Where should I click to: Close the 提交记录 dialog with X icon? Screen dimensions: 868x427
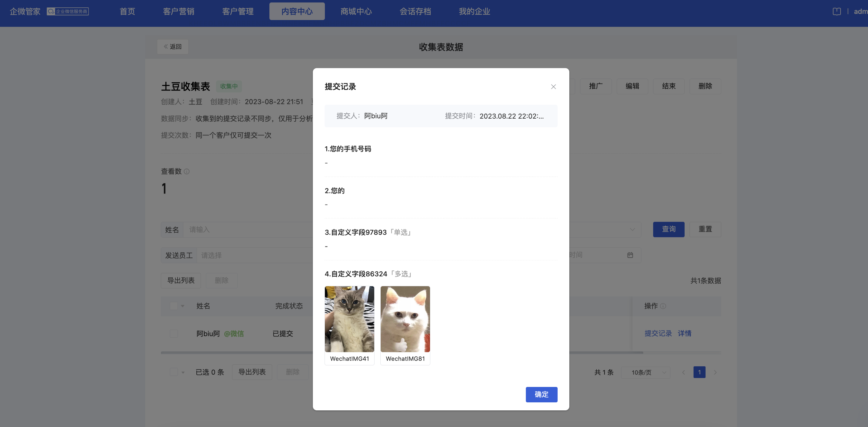(553, 87)
